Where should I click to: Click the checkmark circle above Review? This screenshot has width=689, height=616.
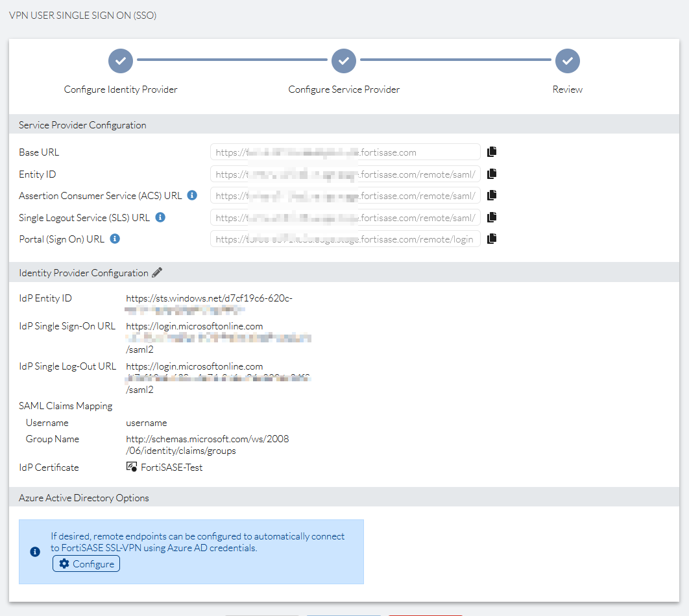(x=567, y=60)
